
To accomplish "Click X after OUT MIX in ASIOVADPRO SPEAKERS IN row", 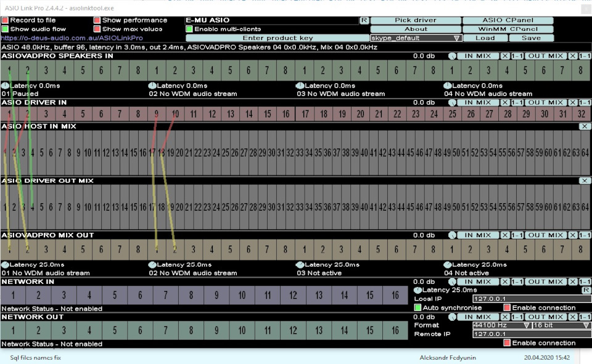I will (573, 56).
